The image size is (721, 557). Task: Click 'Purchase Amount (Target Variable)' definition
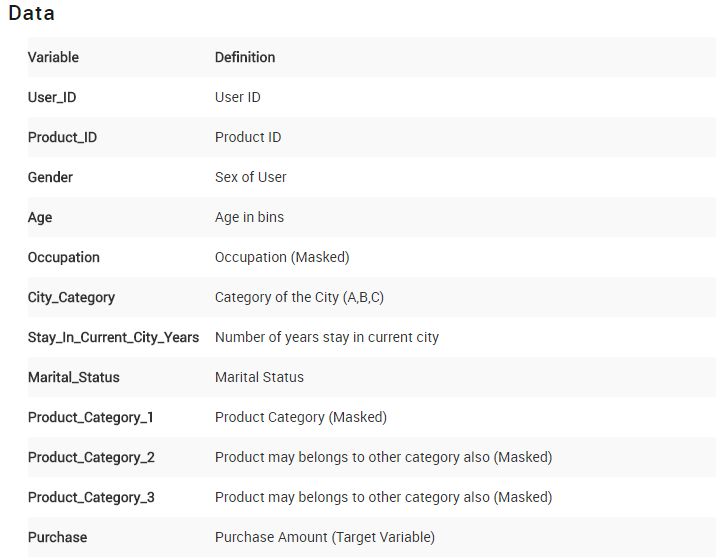(x=325, y=537)
